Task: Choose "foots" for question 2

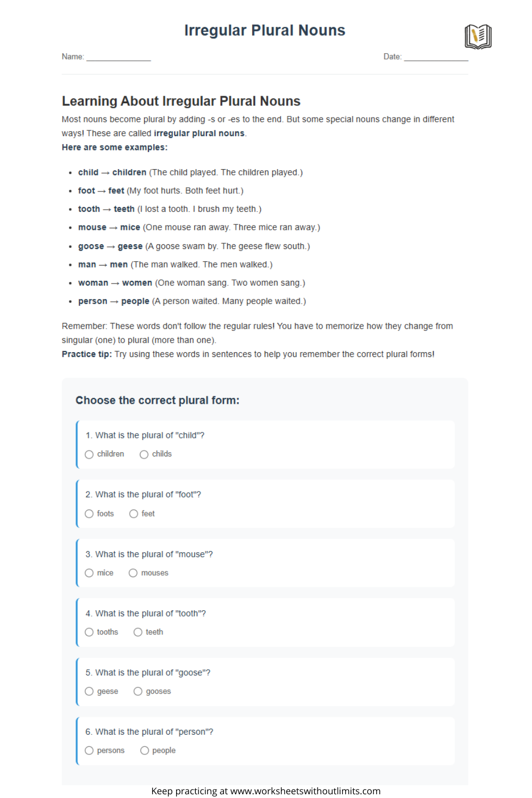Action: (89, 514)
